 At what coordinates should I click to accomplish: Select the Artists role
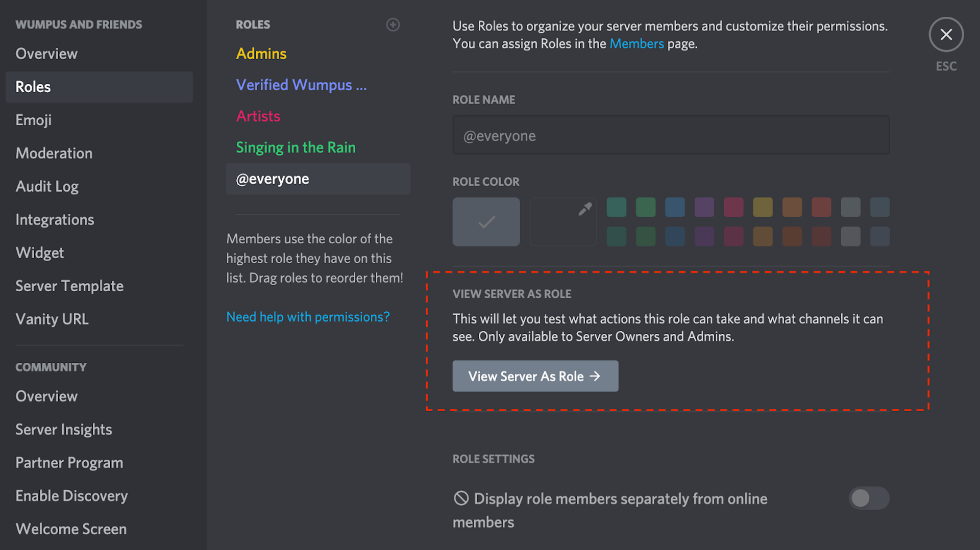point(258,116)
